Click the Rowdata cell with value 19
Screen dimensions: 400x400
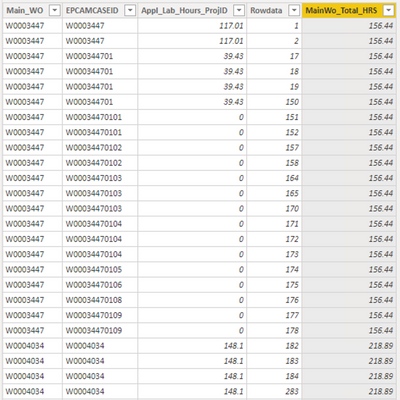coord(274,87)
